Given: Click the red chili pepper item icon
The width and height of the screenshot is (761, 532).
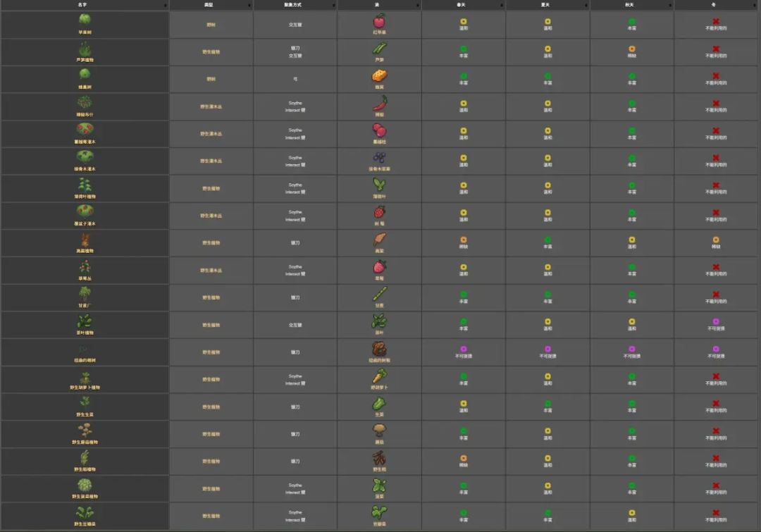Looking at the screenshot, I should pyautogui.click(x=379, y=103).
